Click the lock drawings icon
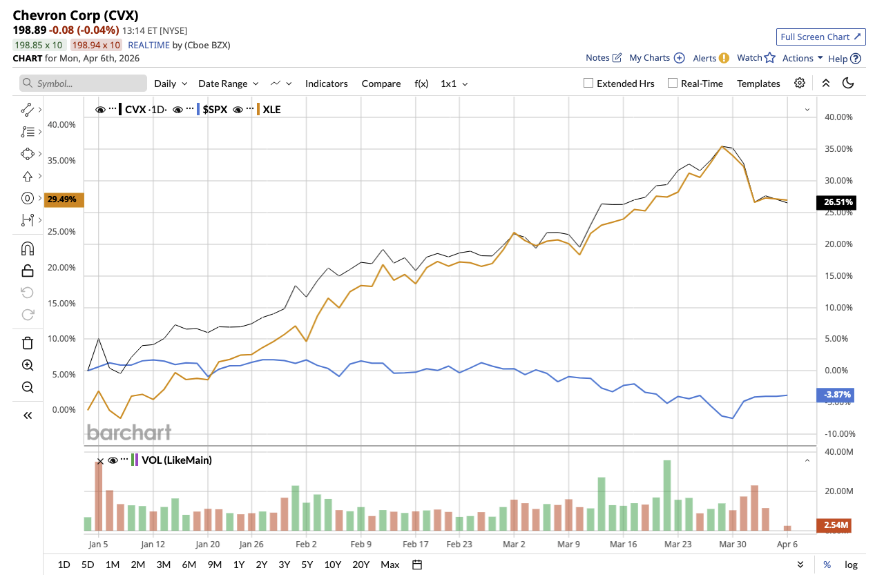884x588 pixels. point(28,271)
